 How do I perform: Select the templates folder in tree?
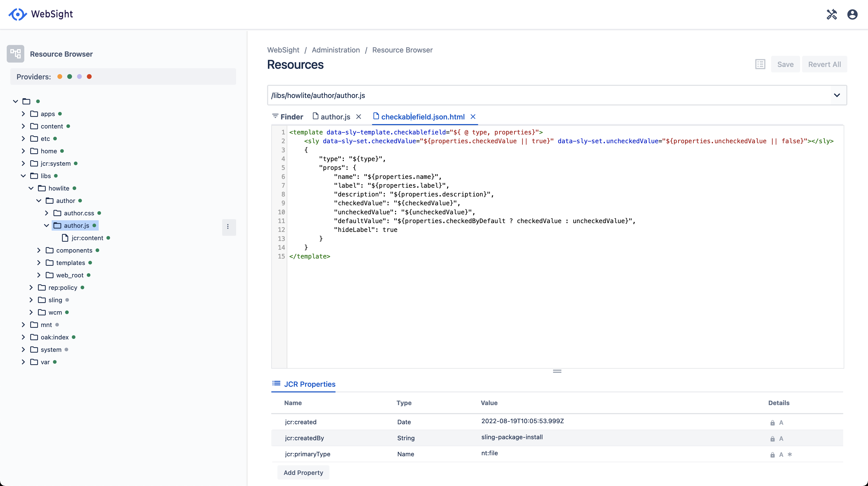tap(71, 263)
